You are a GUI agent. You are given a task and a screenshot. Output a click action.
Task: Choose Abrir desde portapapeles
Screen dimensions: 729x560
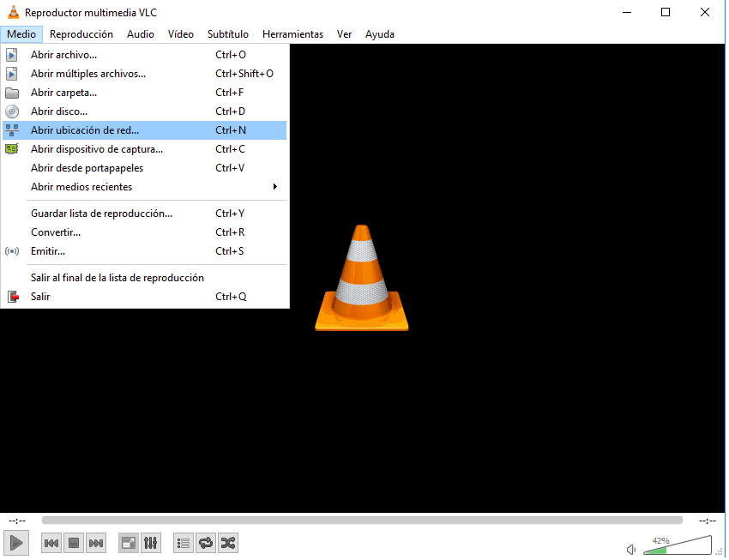point(145,168)
